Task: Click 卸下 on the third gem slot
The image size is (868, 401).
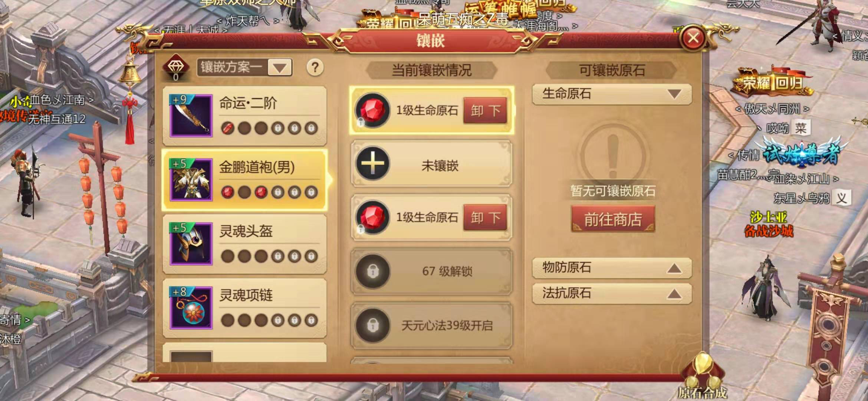Action: pos(485,217)
